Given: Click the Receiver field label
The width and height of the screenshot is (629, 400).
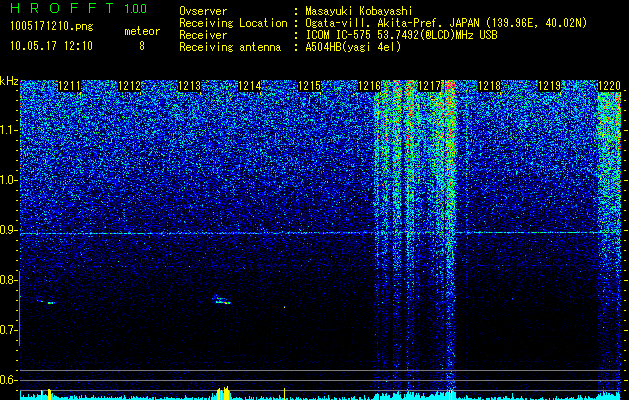Looking at the screenshot, I should pyautogui.click(x=203, y=35).
